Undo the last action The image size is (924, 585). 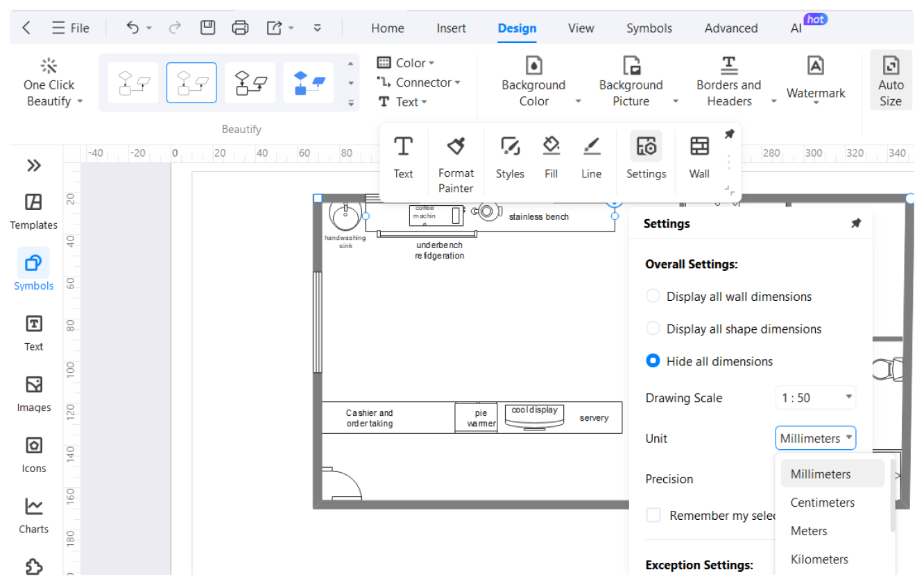point(132,28)
